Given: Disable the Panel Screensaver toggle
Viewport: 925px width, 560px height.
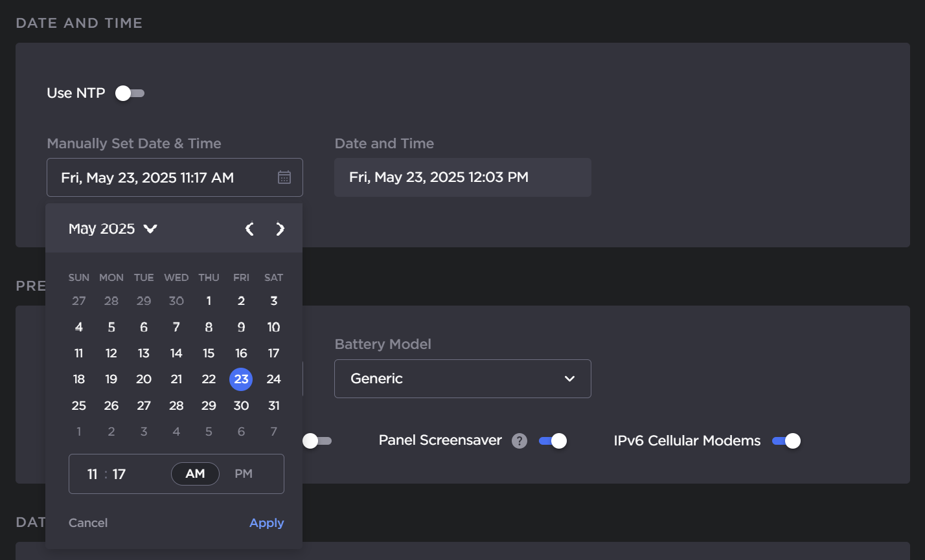Looking at the screenshot, I should [553, 441].
